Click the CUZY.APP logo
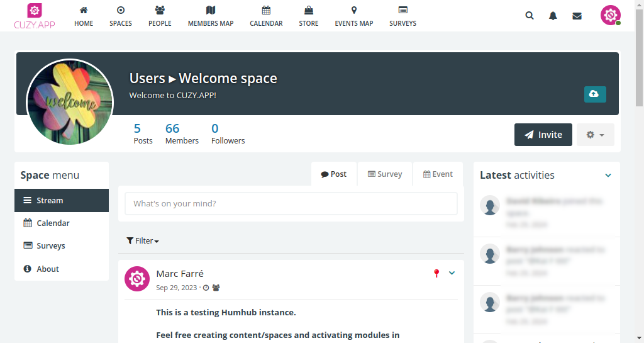Image resolution: width=644 pixels, height=343 pixels. (35, 16)
